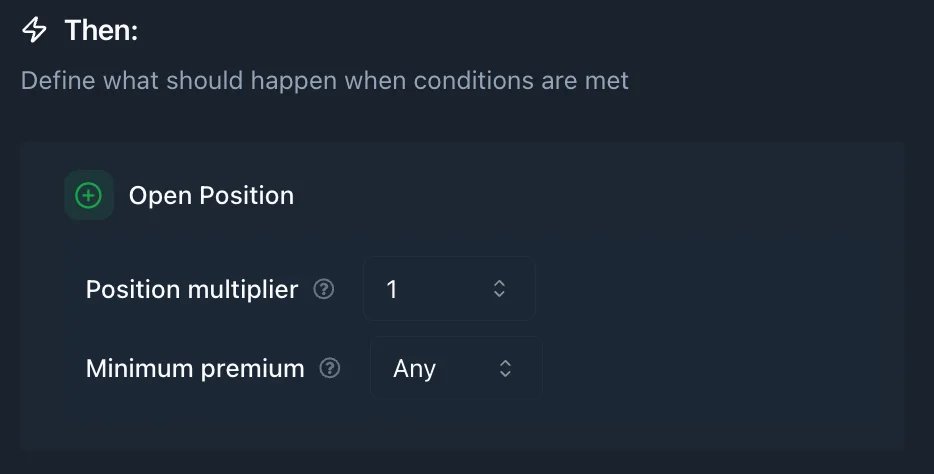Expand the Position multiplier dropdown

pos(449,289)
